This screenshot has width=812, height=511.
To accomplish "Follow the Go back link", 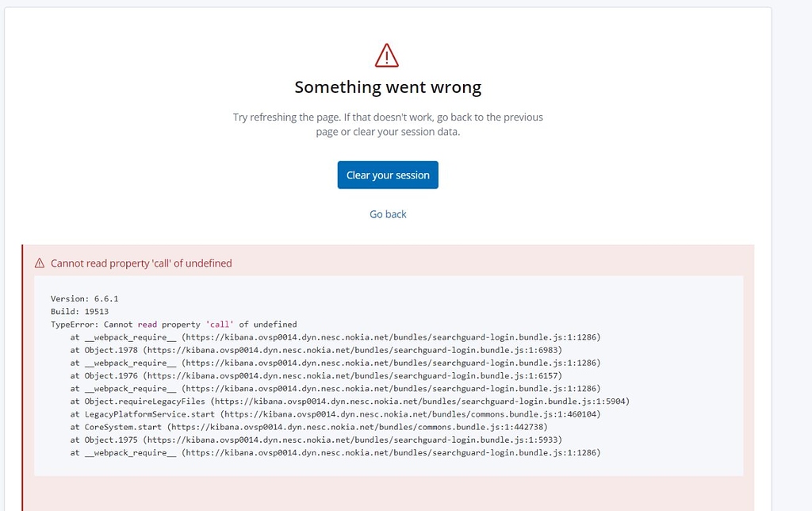I will click(x=388, y=214).
